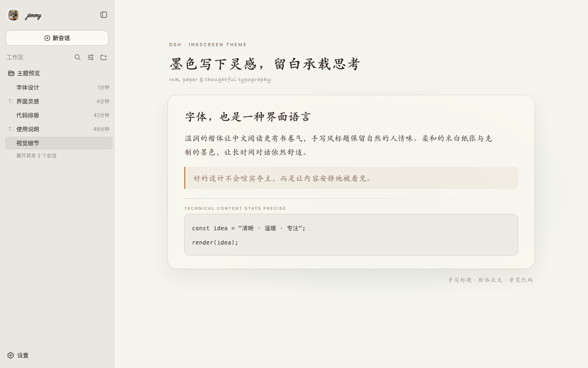The image size is (588, 368).
Task: Click the DSH · INKSCREEN THEME label
Action: tap(208, 45)
